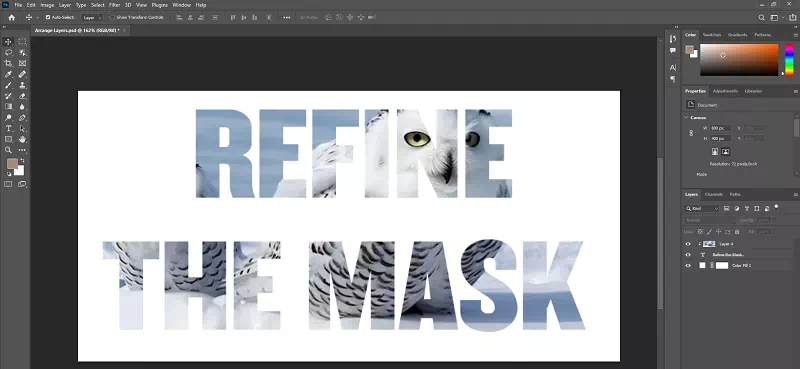The height and width of the screenshot is (369, 800).
Task: Select the Hand tool
Action: click(x=22, y=139)
